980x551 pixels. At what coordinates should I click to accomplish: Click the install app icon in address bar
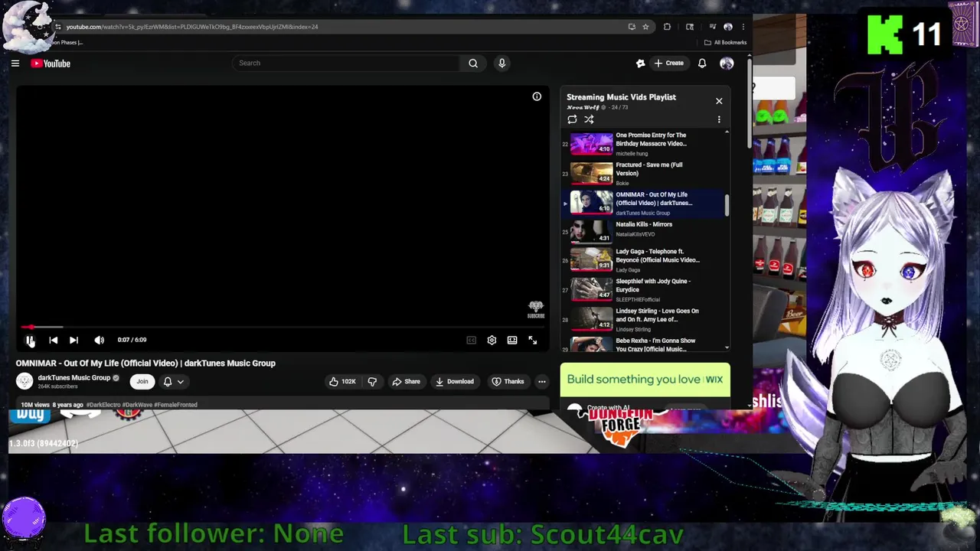(x=632, y=27)
